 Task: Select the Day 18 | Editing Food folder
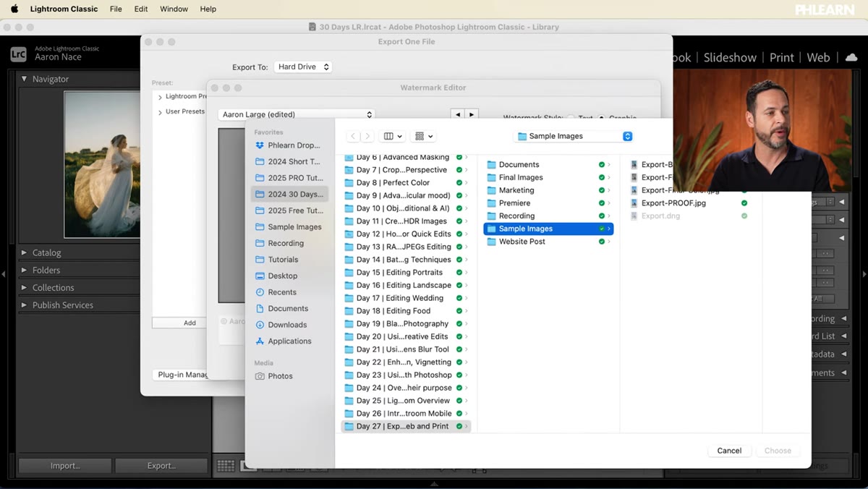tap(406, 311)
